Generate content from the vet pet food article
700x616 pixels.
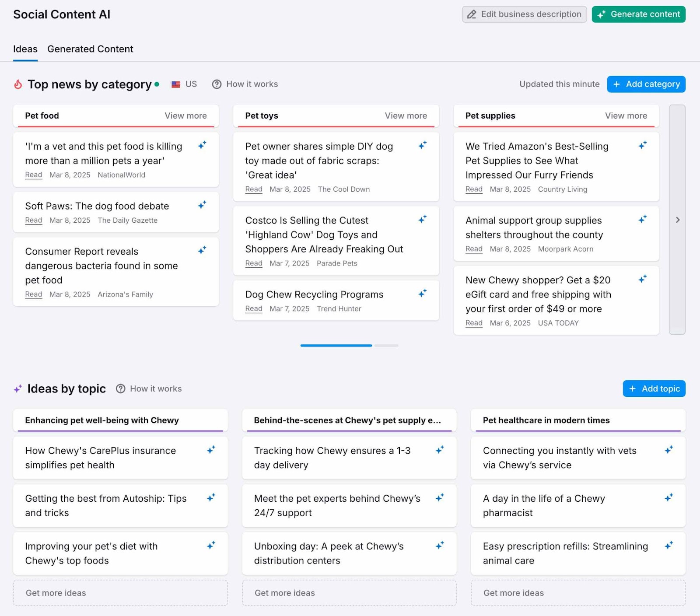202,146
